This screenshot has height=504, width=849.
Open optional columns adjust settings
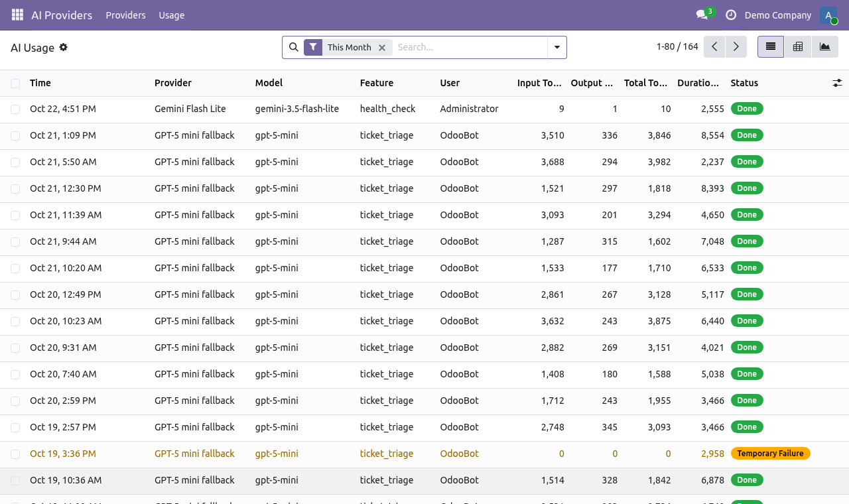click(837, 83)
